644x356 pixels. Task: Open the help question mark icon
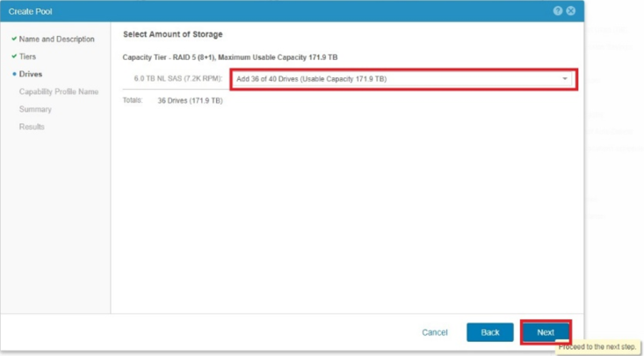coord(558,11)
